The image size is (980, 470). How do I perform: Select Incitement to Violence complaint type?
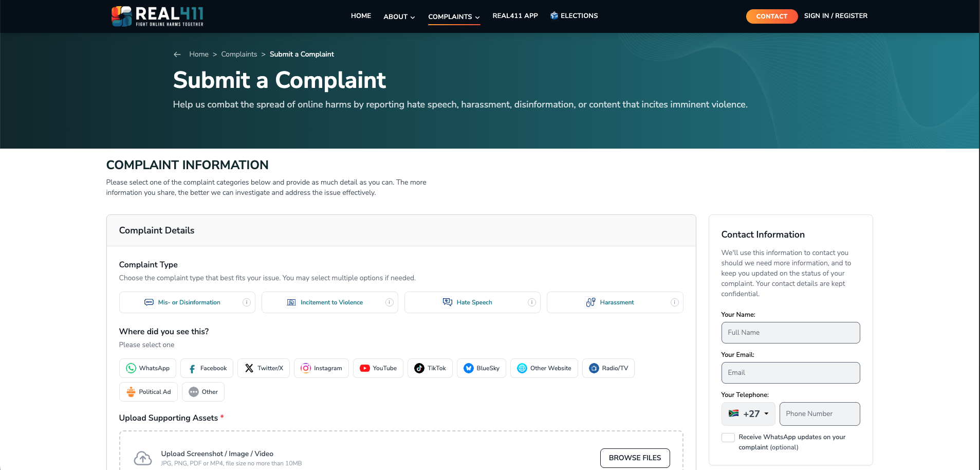[x=330, y=302]
